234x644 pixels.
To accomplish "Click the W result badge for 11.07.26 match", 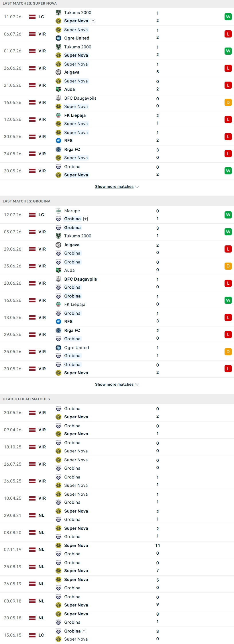I will 228,17.
